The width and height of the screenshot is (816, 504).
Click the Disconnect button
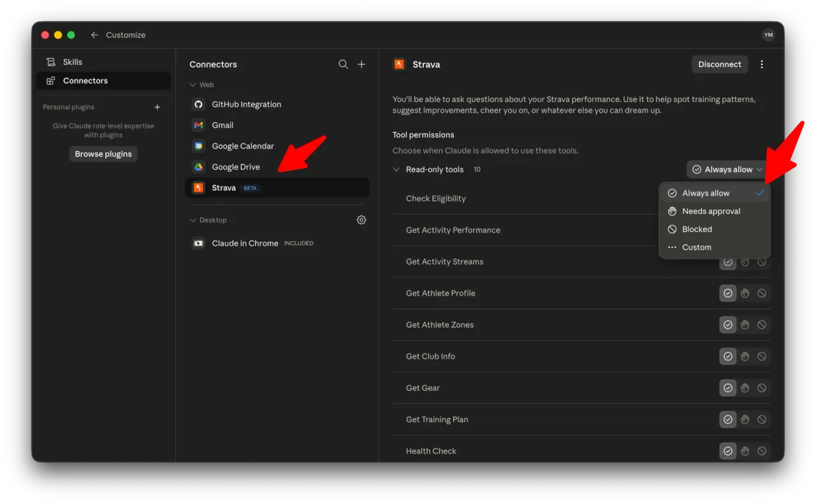coord(720,64)
